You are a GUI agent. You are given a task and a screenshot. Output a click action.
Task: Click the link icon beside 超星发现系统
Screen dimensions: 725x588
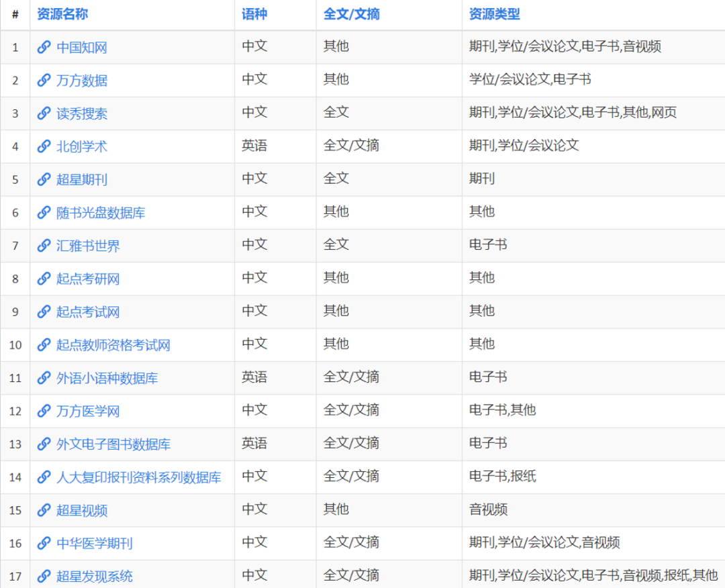[44, 577]
